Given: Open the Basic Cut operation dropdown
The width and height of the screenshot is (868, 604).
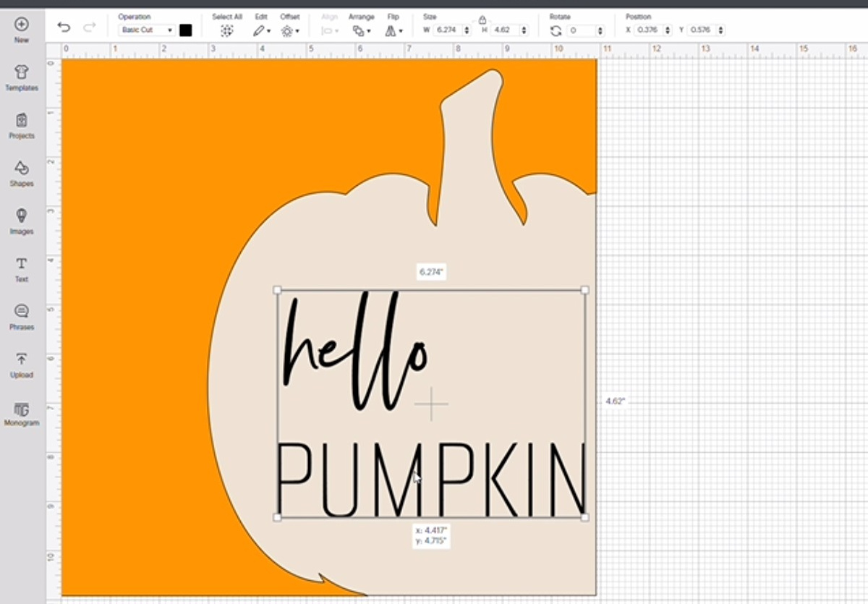Looking at the screenshot, I should coord(143,30).
